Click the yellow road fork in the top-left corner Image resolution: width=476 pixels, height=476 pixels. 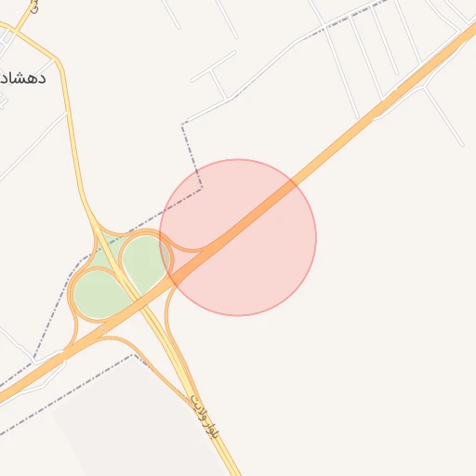pos(16,30)
